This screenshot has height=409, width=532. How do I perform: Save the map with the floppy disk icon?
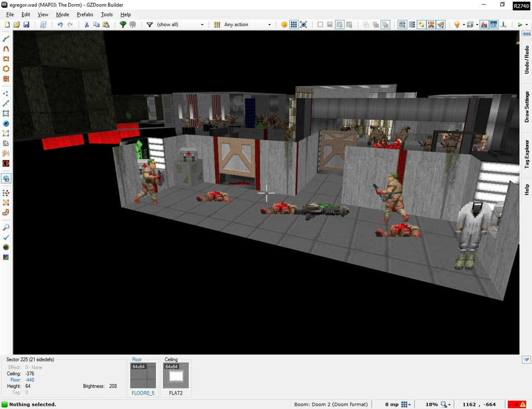(x=26, y=25)
